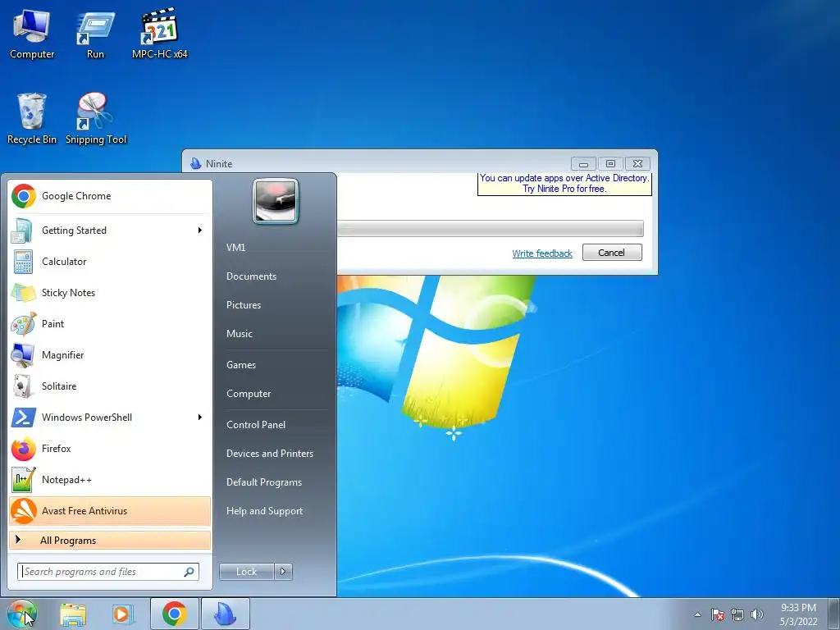Open the Action Center flag tray icon

(x=718, y=614)
